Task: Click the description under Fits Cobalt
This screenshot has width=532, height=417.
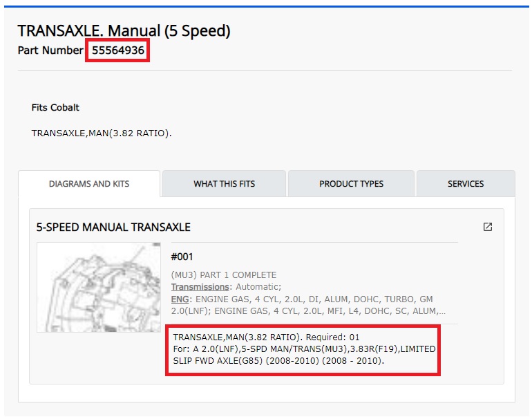Action: coord(102,133)
